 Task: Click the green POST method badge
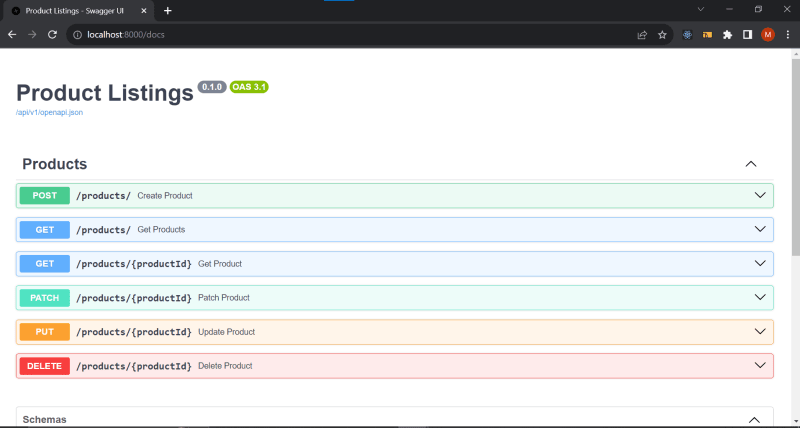pyautogui.click(x=45, y=195)
